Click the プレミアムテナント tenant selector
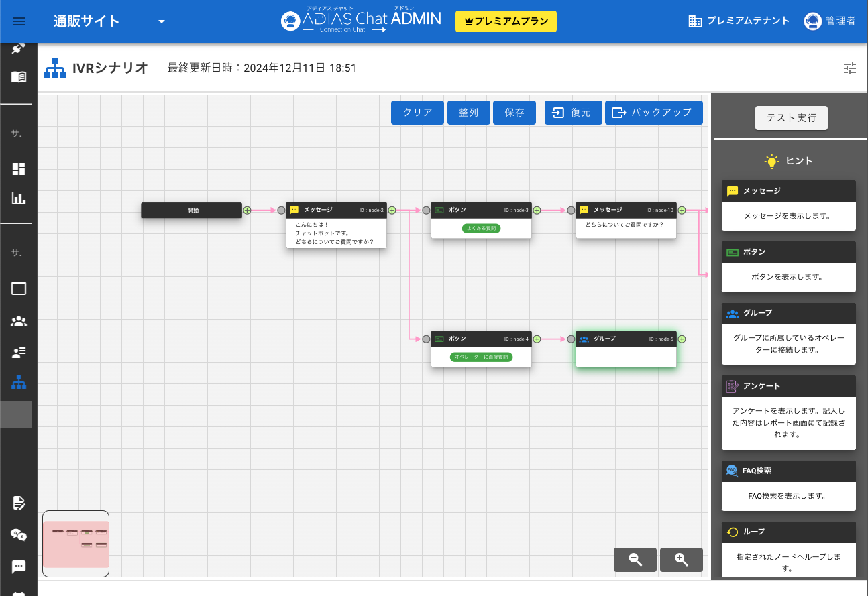This screenshot has width=868, height=596. coord(739,21)
